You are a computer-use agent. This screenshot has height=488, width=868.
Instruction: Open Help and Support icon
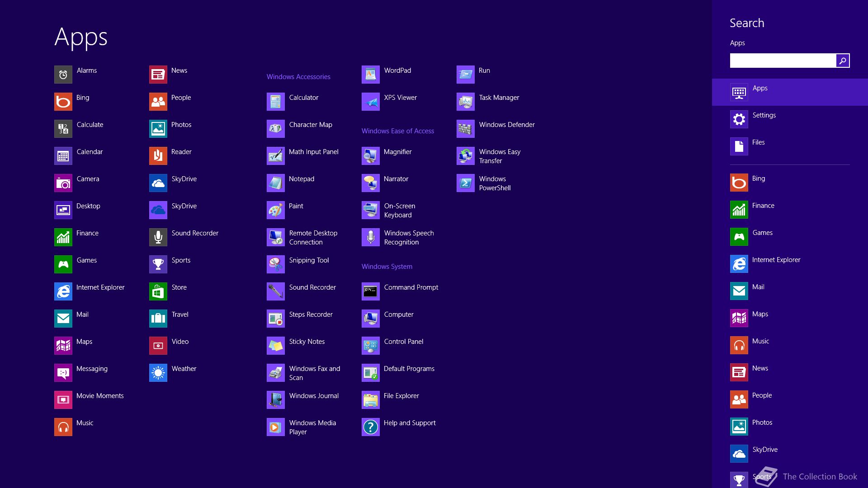coord(371,427)
